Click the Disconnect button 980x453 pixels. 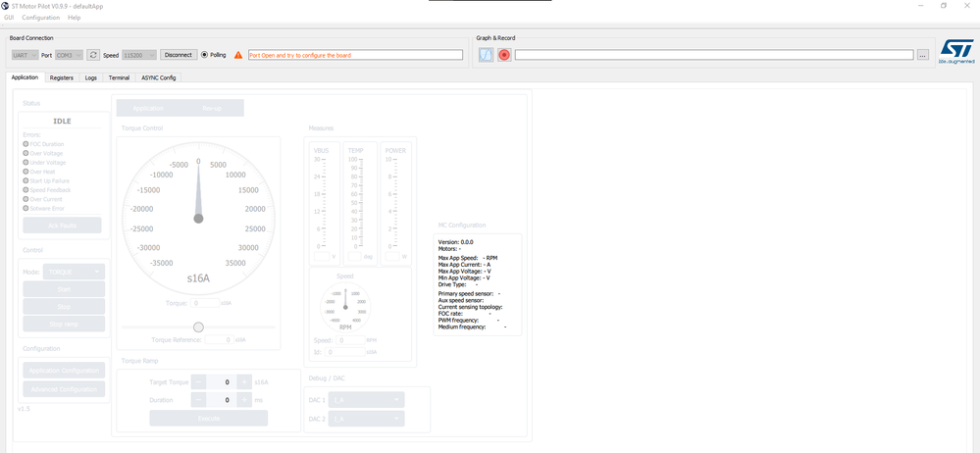point(179,55)
